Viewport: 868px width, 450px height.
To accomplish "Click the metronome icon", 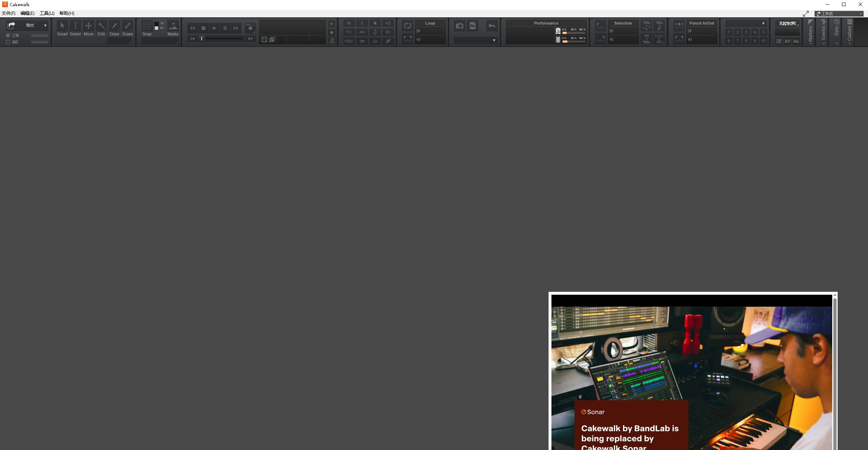I will (332, 41).
